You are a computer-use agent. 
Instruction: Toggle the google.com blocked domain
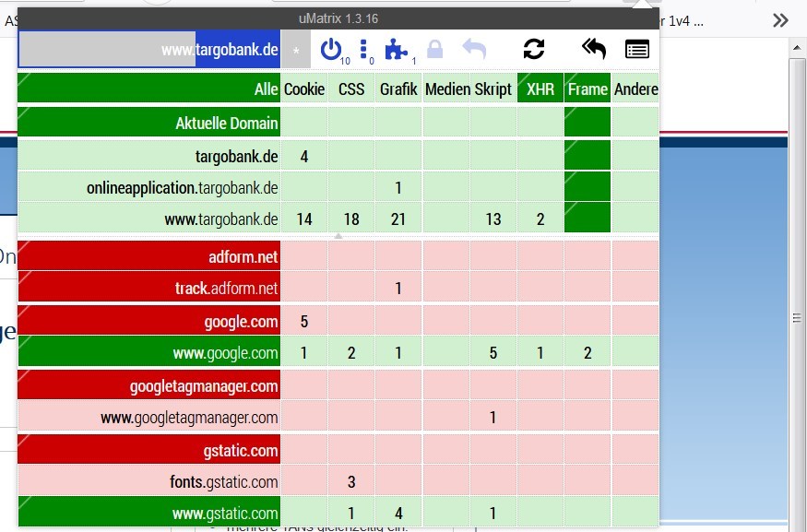(x=149, y=321)
